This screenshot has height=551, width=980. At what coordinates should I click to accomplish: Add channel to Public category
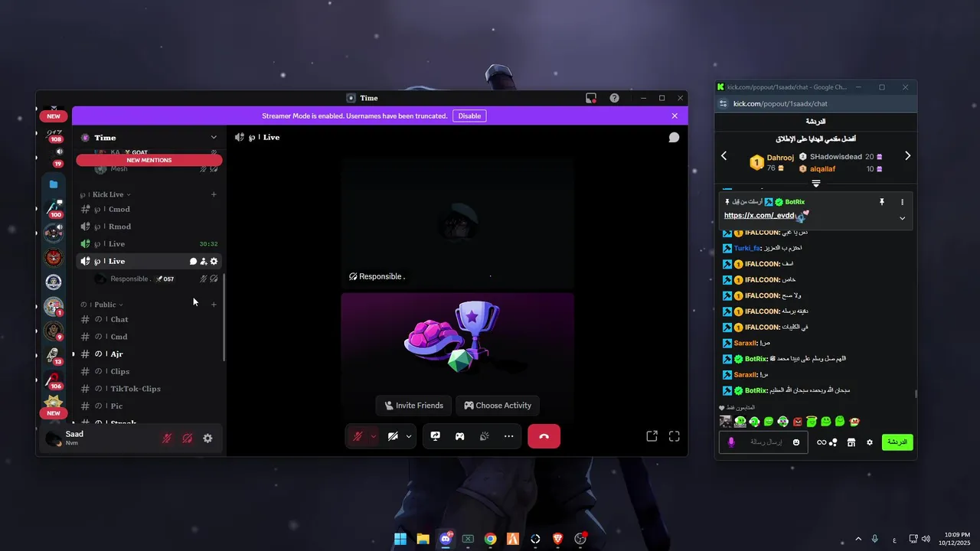point(214,305)
